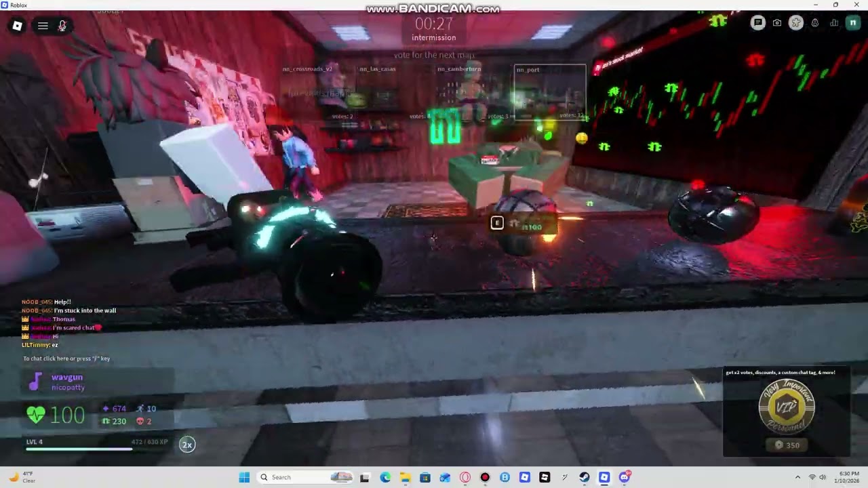The image size is (868, 488).
Task: Open File Explorer from the taskbar
Action: tap(405, 477)
